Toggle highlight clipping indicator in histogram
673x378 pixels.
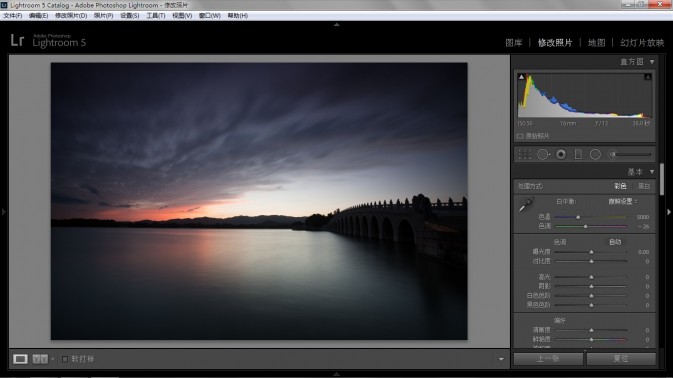[648, 77]
